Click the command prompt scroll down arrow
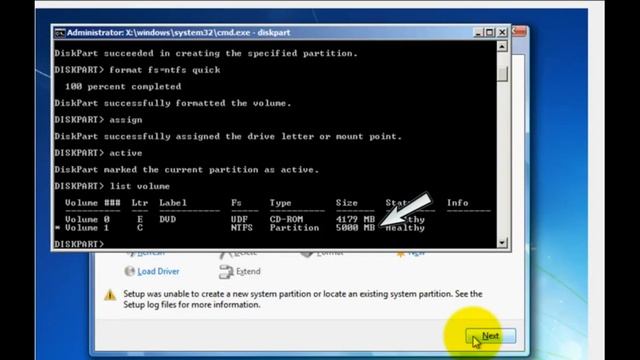 502,242
